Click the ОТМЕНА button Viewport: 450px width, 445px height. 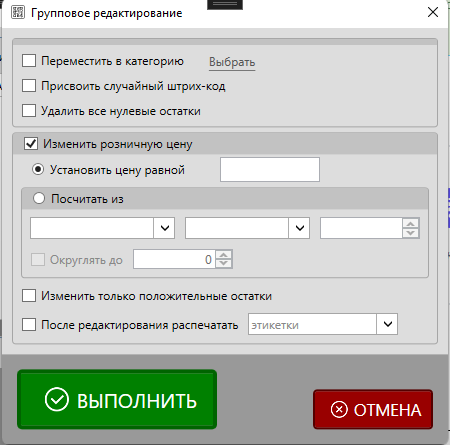(373, 409)
